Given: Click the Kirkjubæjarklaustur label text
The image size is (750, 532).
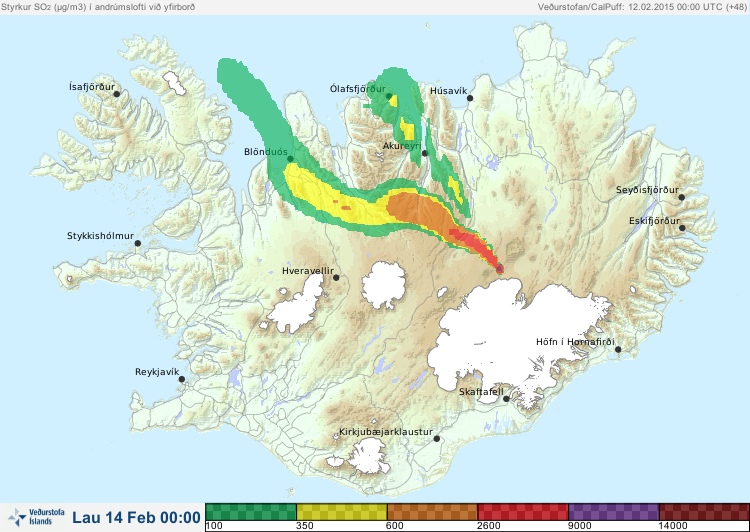Looking at the screenshot, I should click(386, 432).
